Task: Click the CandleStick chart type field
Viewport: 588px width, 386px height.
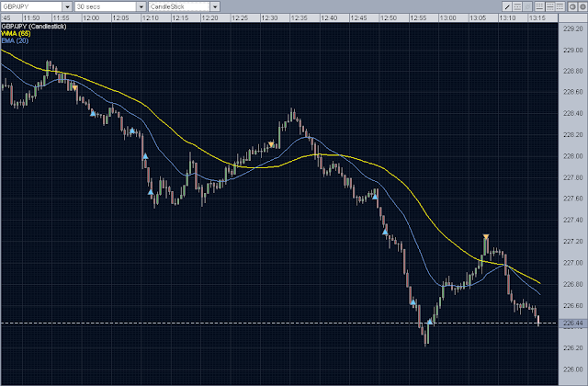Action: [179, 6]
